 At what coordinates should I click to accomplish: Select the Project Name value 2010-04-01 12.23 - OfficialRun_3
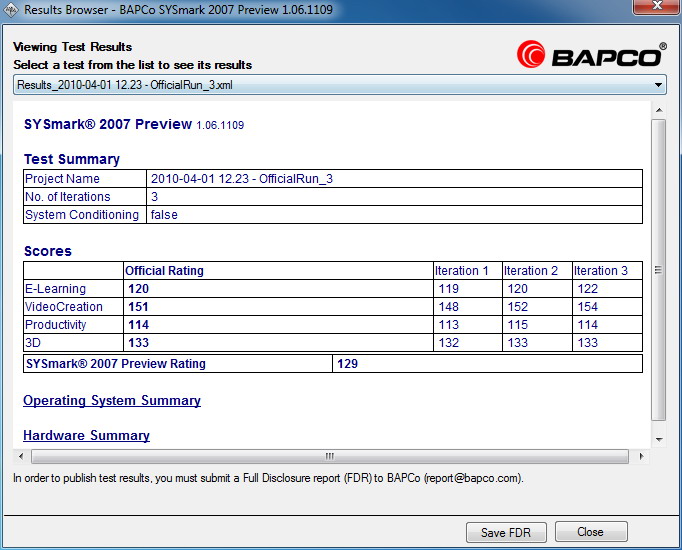coord(242,179)
